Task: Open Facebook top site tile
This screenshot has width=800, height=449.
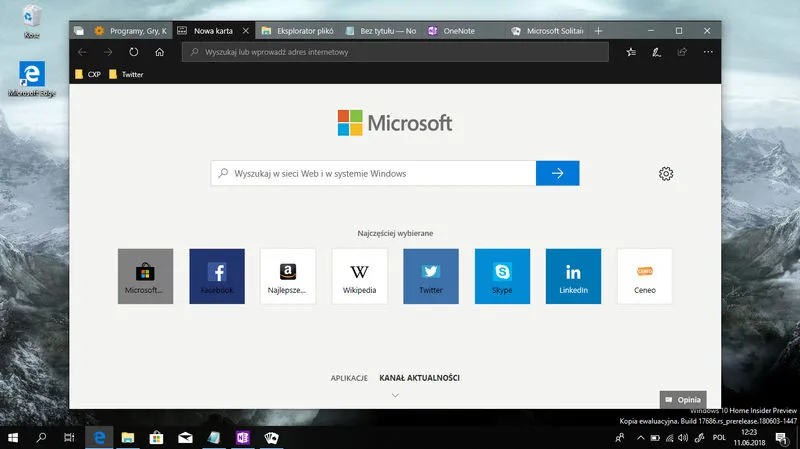Action: pyautogui.click(x=217, y=276)
